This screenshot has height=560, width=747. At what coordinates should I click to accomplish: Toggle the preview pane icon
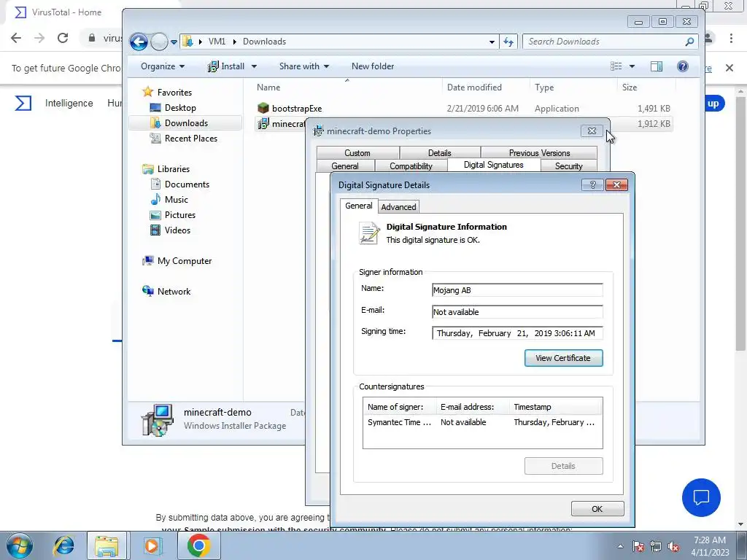(x=657, y=66)
